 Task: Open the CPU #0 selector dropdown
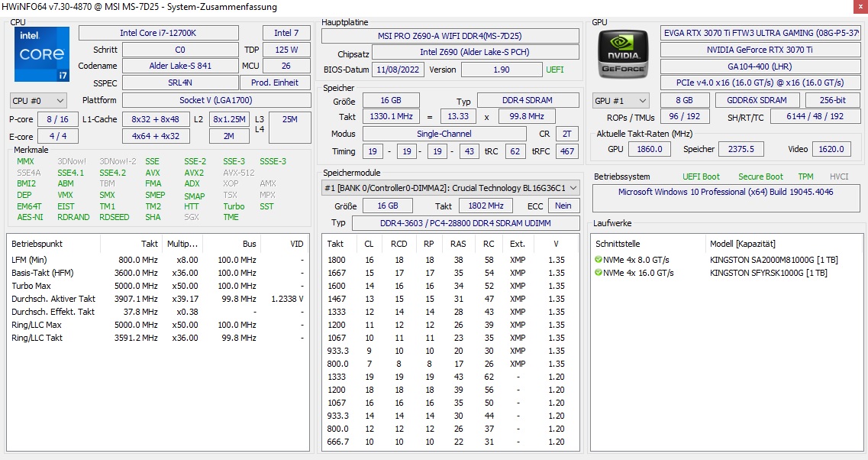38,101
